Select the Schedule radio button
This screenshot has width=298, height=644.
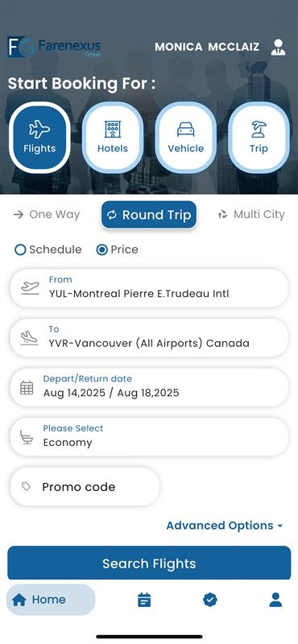coord(20,250)
